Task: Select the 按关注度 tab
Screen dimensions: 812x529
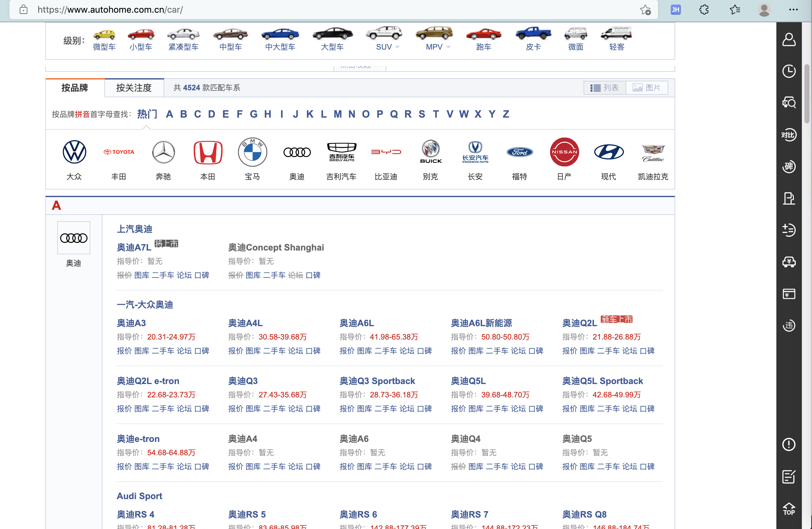Action: 134,88
